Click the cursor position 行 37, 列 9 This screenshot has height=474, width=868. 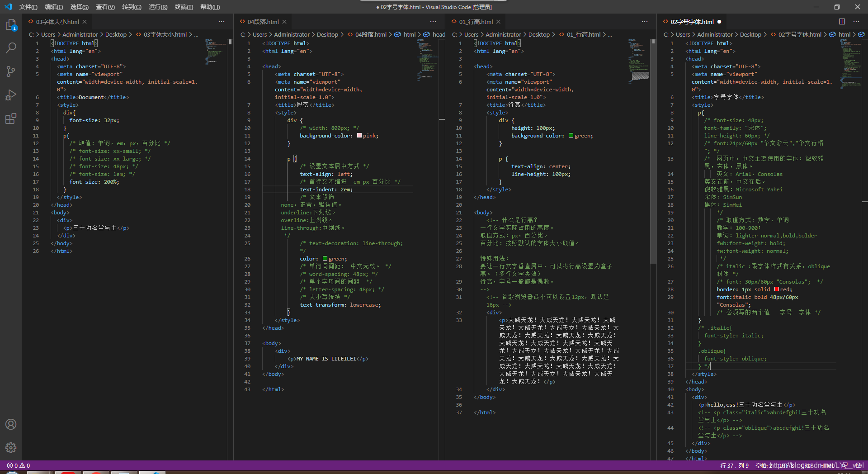pos(734,465)
